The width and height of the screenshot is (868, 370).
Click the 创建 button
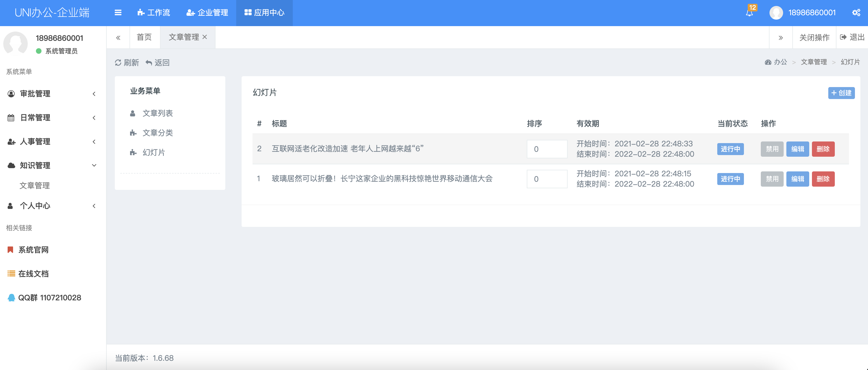pyautogui.click(x=841, y=93)
